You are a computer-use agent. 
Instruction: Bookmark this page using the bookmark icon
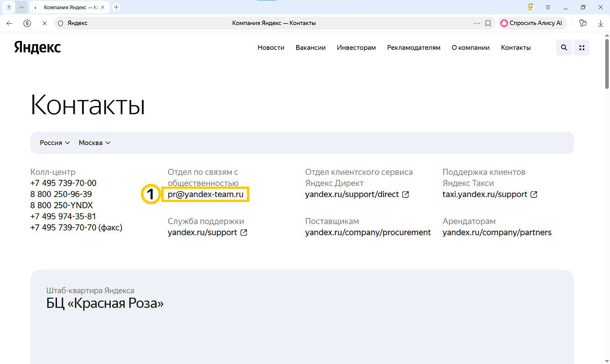click(488, 23)
